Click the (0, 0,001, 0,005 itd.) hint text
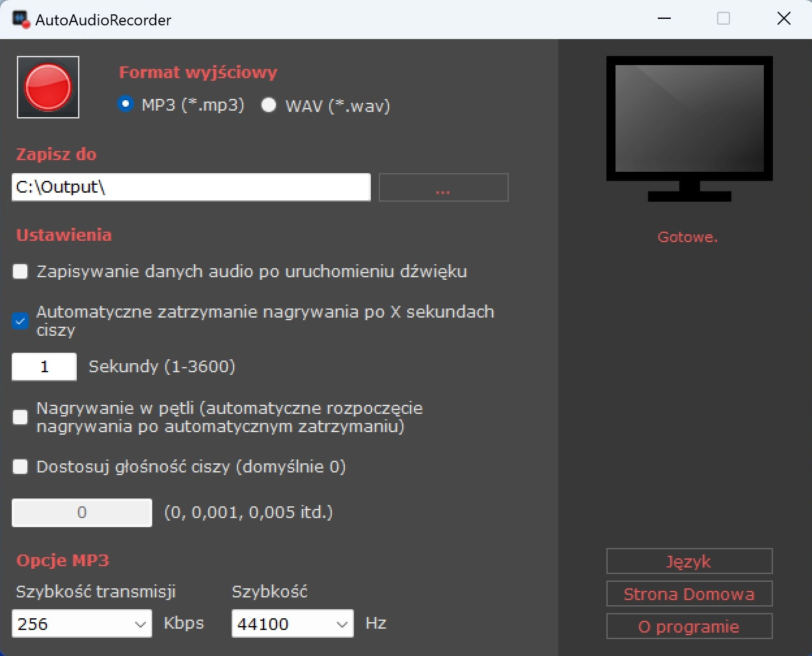Screen dimensions: 812x656 (x=249, y=513)
